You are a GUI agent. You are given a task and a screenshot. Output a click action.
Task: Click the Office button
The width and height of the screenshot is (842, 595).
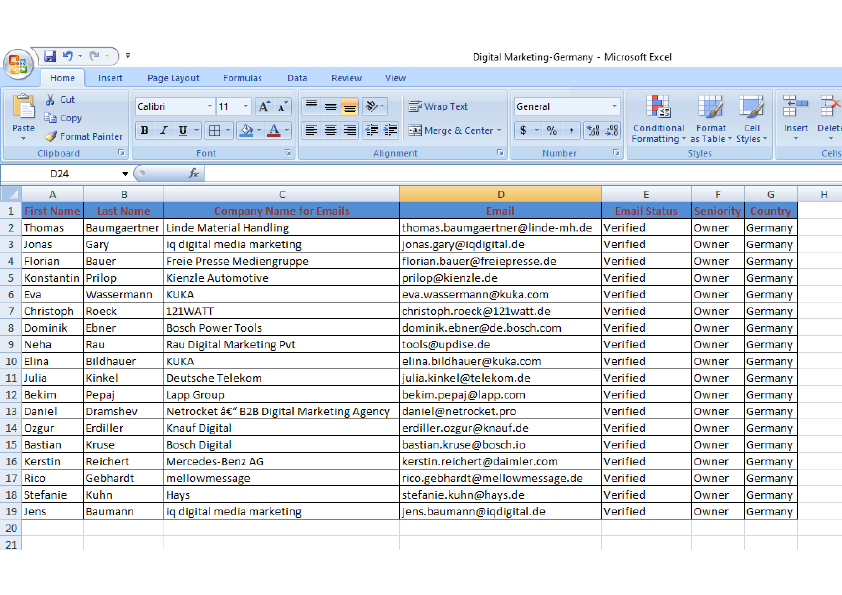[x=17, y=63]
